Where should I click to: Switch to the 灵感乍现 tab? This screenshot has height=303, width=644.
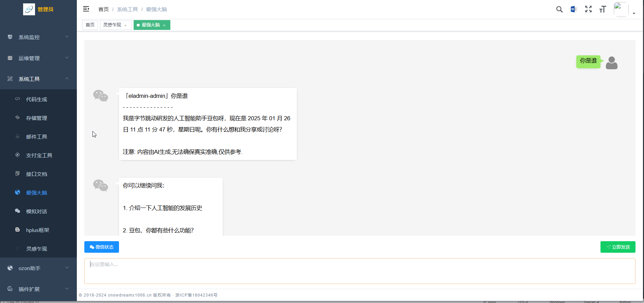[x=112, y=25]
